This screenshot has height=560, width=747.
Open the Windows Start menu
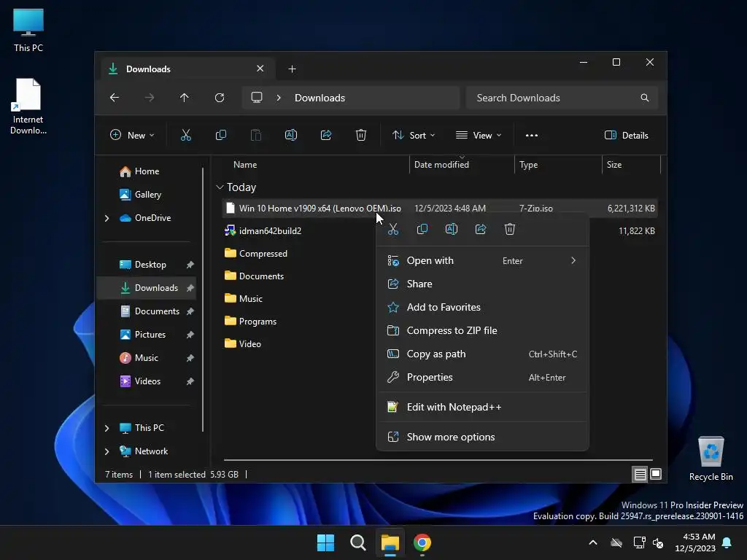coord(326,542)
